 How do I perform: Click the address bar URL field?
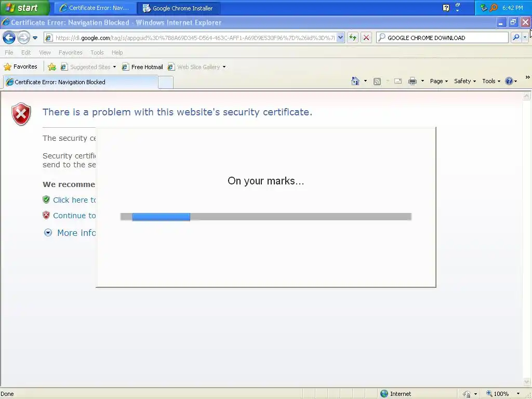190,37
